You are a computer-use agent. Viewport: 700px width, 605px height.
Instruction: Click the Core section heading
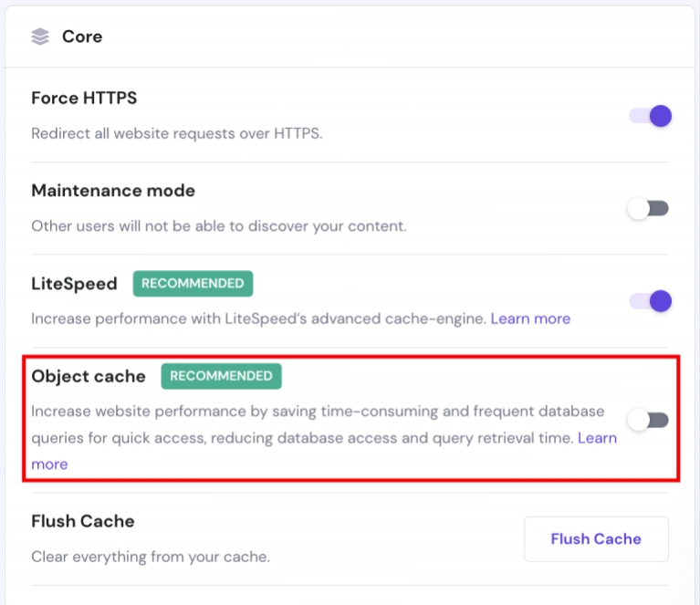(x=82, y=37)
